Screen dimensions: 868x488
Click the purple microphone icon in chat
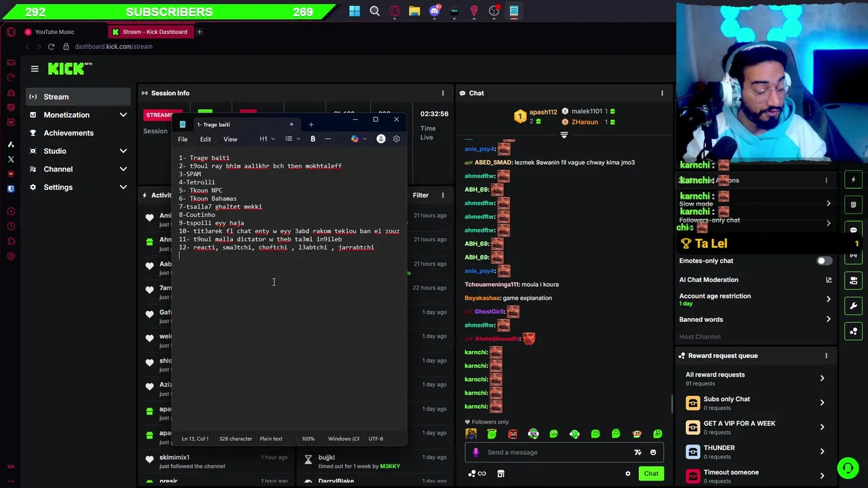(475, 453)
